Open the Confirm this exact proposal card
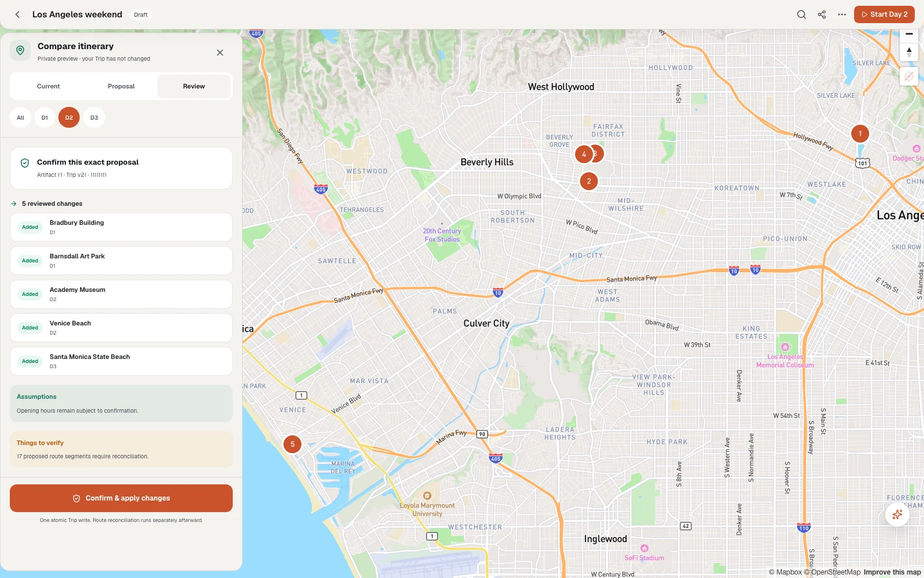This screenshot has height=578, width=924. 121,168
